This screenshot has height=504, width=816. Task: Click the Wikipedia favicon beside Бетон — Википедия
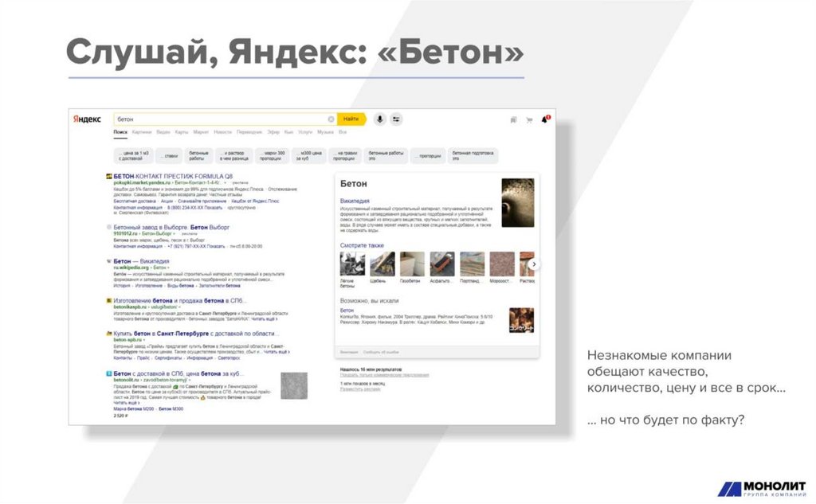[108, 261]
